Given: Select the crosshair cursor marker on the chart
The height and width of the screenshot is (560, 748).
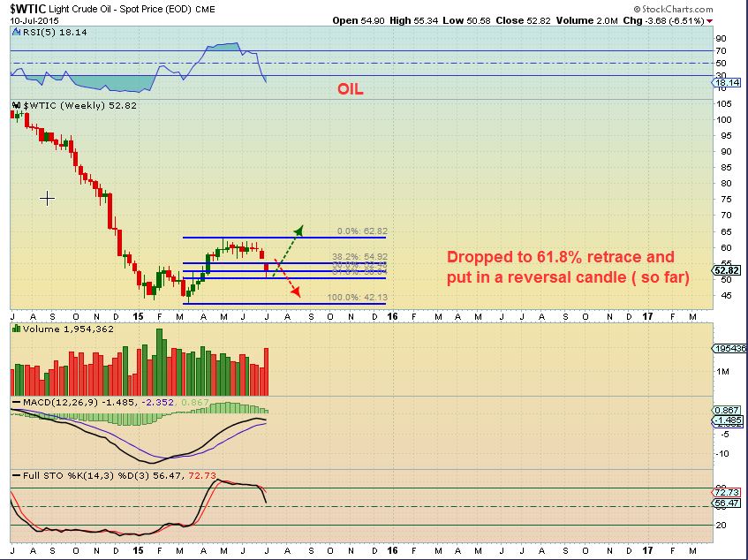Looking at the screenshot, I should (x=47, y=198).
